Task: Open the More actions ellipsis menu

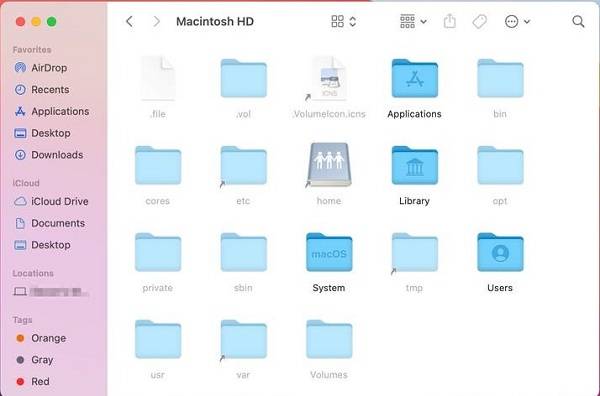Action: pos(517,21)
